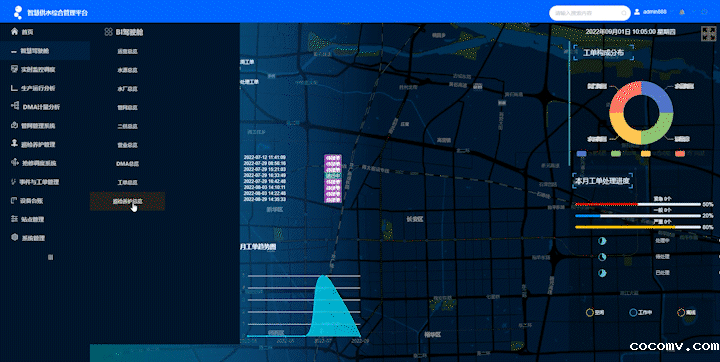Click the icon beside DMA计量分析
Screen dimensions: 720x362
pyautogui.click(x=14, y=106)
